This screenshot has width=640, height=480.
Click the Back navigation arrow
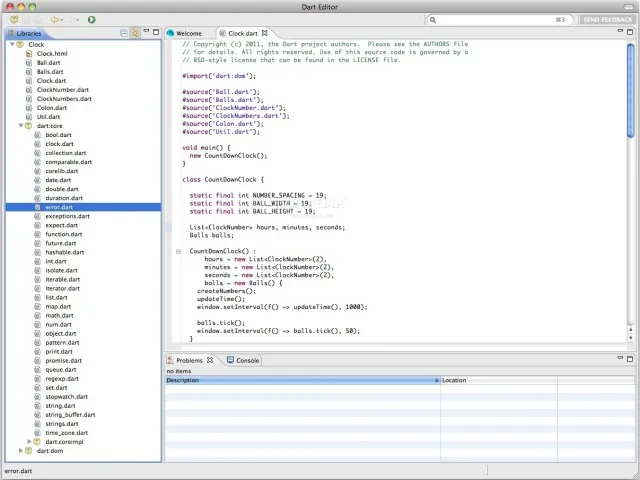coord(54,20)
